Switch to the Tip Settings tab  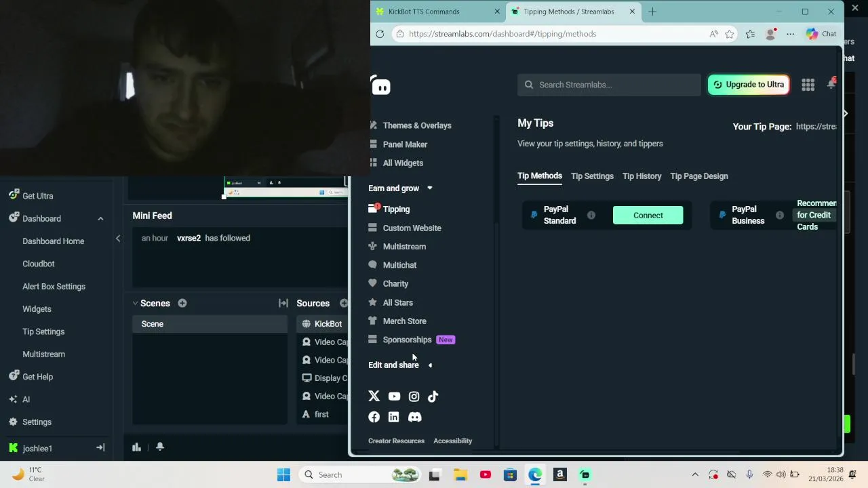point(592,176)
